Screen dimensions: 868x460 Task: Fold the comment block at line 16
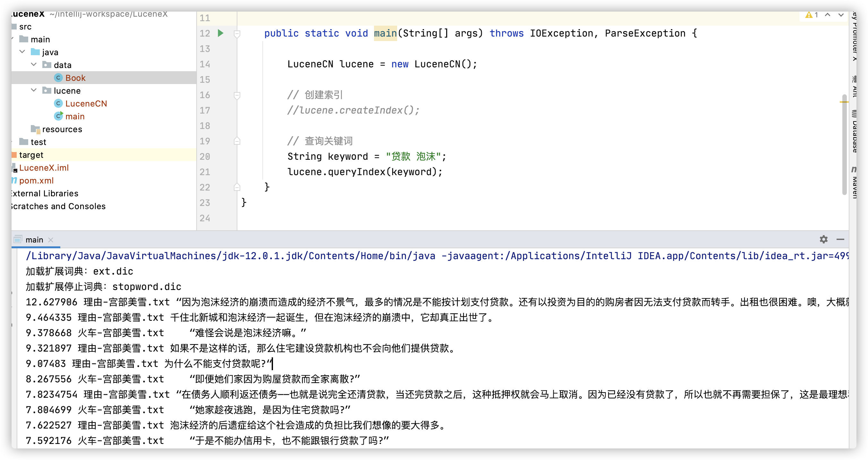237,95
